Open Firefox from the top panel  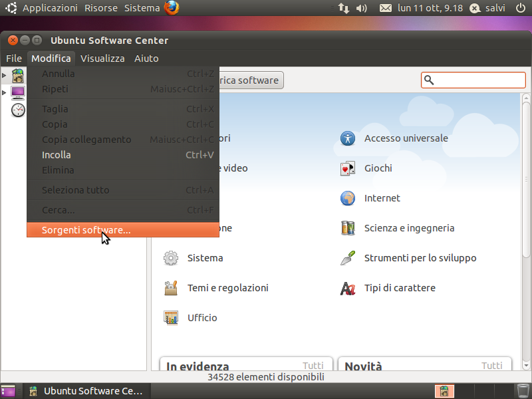172,8
